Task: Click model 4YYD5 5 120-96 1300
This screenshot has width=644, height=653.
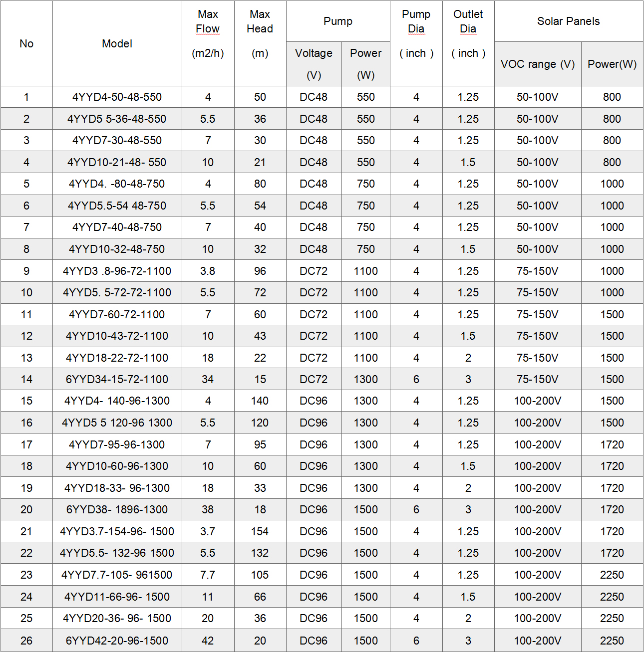Action: point(117,423)
